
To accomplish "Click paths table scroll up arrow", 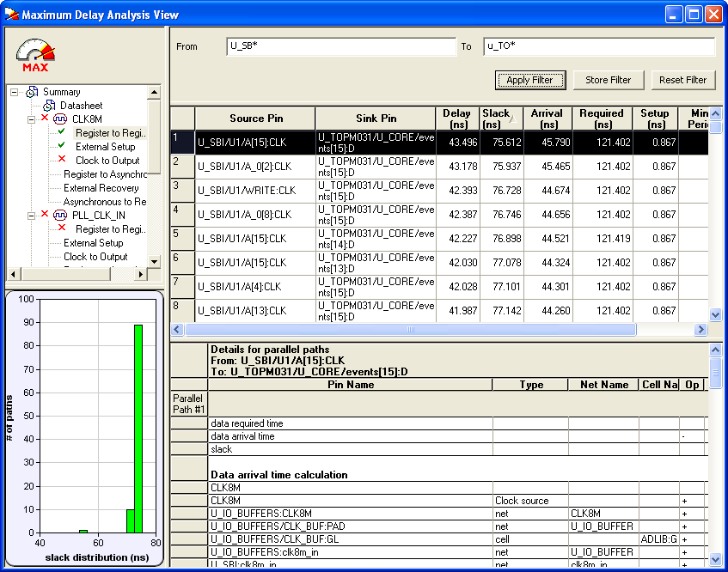I will pos(715,113).
